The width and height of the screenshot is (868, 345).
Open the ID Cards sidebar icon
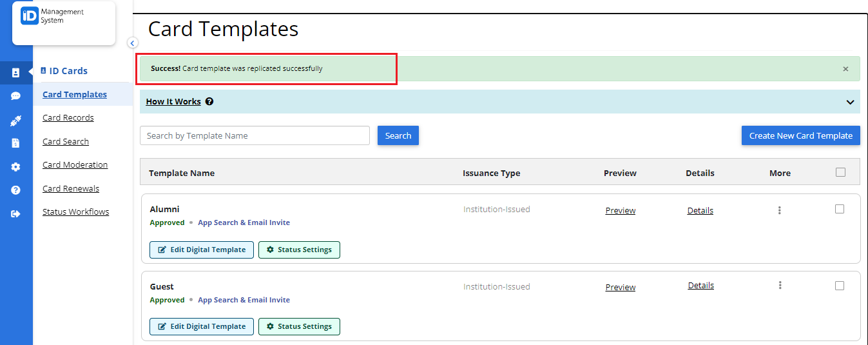15,73
